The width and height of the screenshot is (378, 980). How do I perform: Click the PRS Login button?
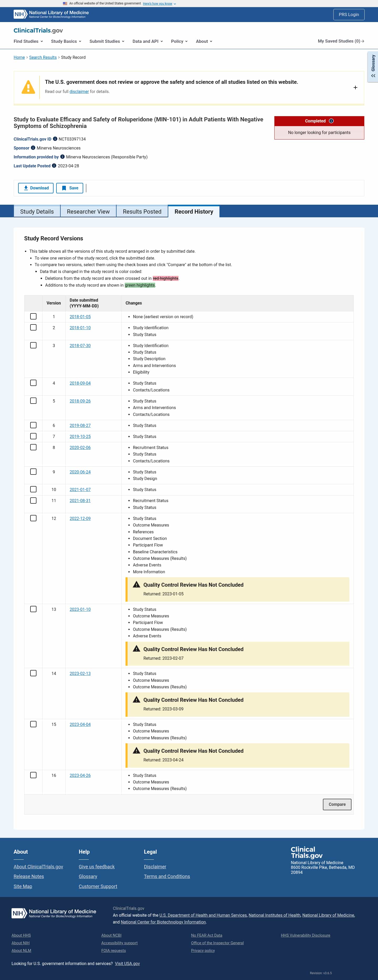[x=349, y=14]
